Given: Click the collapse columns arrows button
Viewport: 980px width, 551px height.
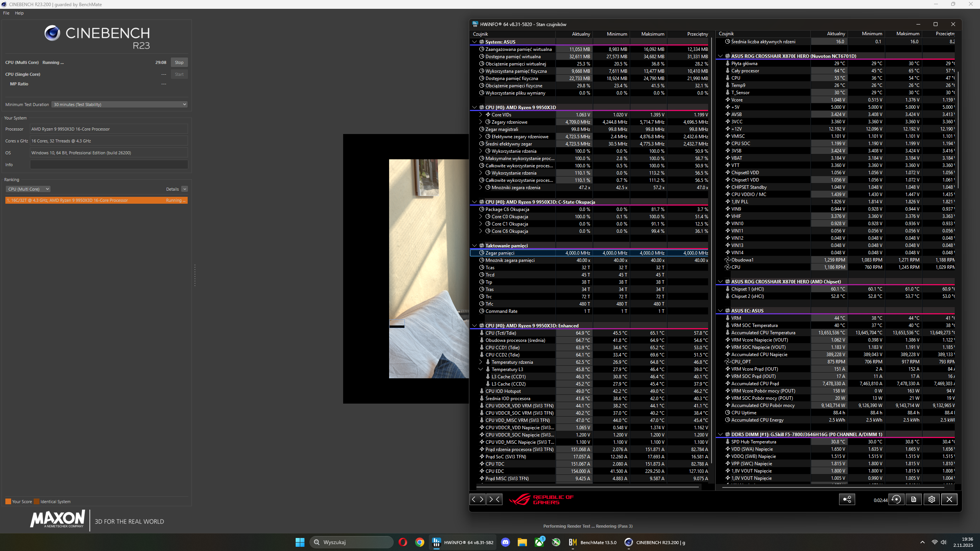Looking at the screenshot, I should 494,499.
